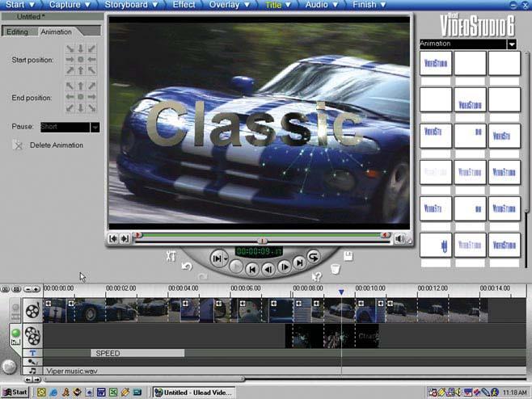Open the play mode dropdown arrow
Viewport: 532px width, 399px height.
tap(226, 259)
